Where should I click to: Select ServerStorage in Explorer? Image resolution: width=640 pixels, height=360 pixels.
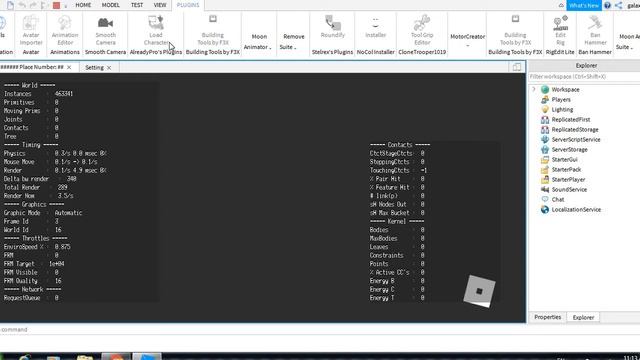569,149
